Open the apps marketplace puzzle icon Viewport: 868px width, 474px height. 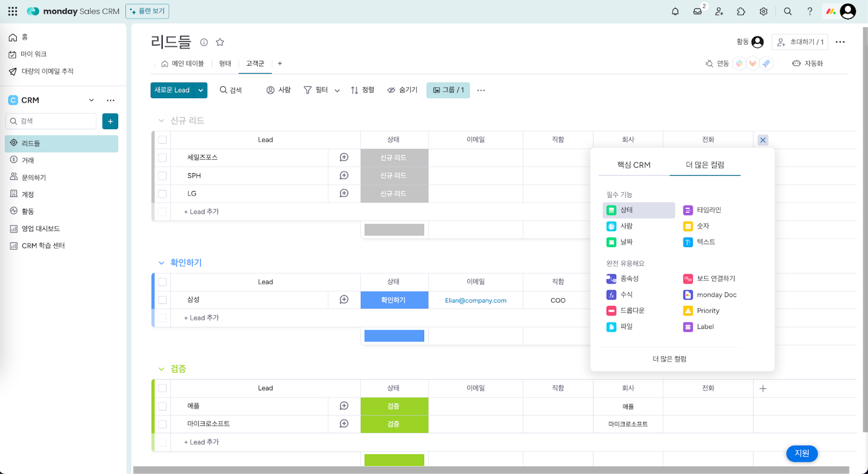(741, 11)
